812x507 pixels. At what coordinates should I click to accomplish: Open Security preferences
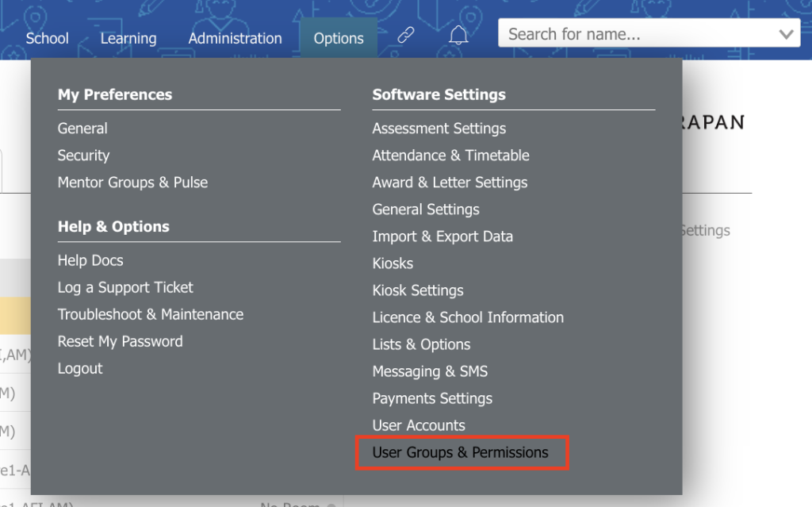point(83,156)
